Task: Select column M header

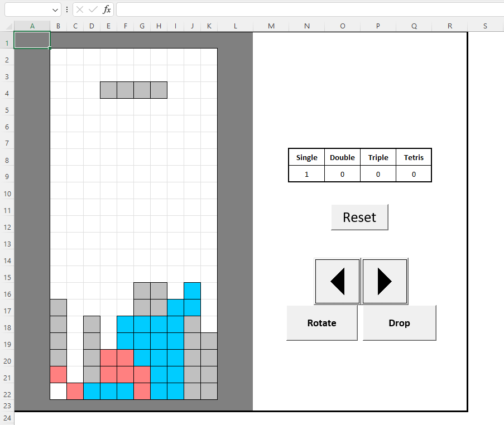Action: [271, 26]
